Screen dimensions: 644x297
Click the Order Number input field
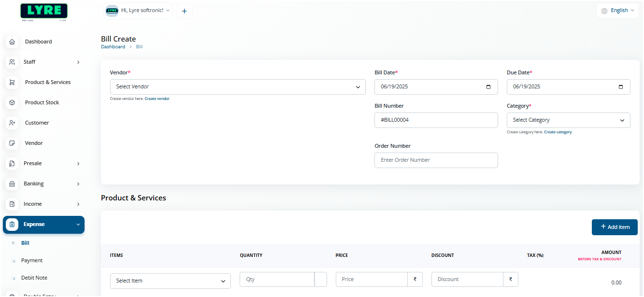pos(436,160)
